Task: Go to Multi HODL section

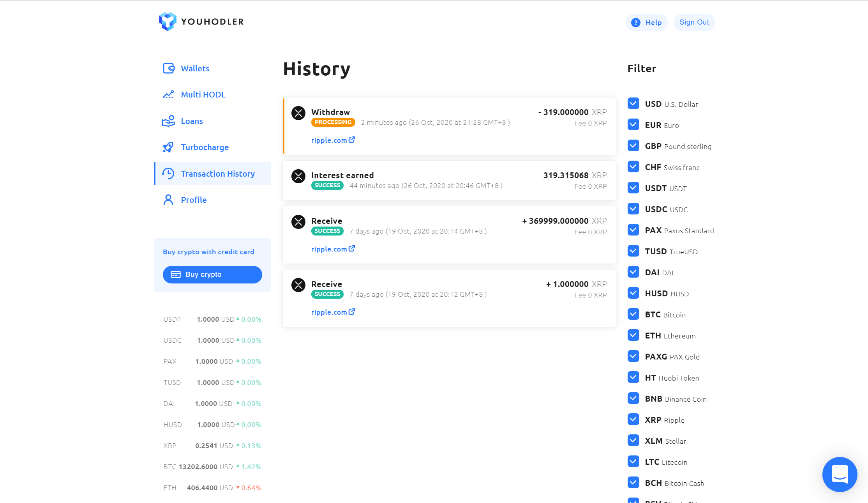Action: (x=213, y=94)
